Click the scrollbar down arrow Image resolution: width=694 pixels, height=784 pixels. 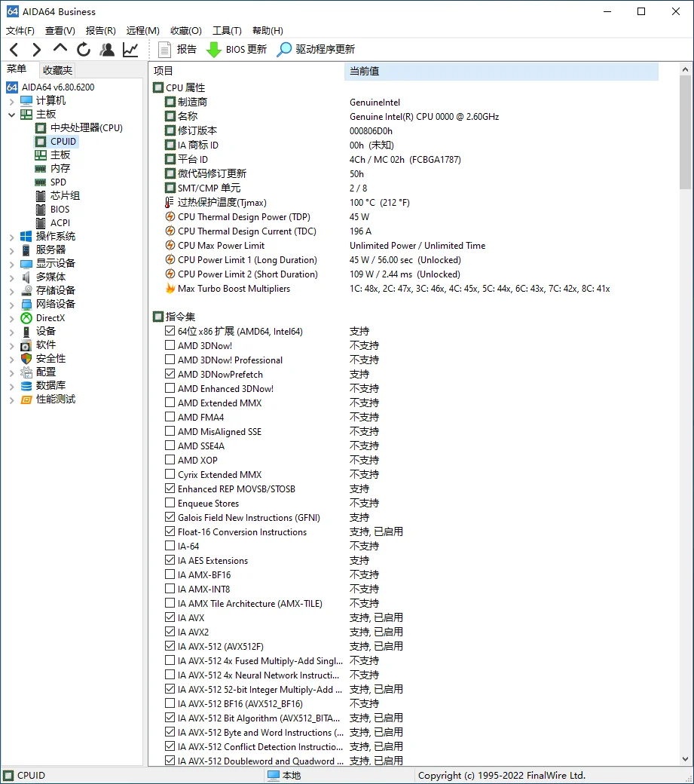click(686, 760)
